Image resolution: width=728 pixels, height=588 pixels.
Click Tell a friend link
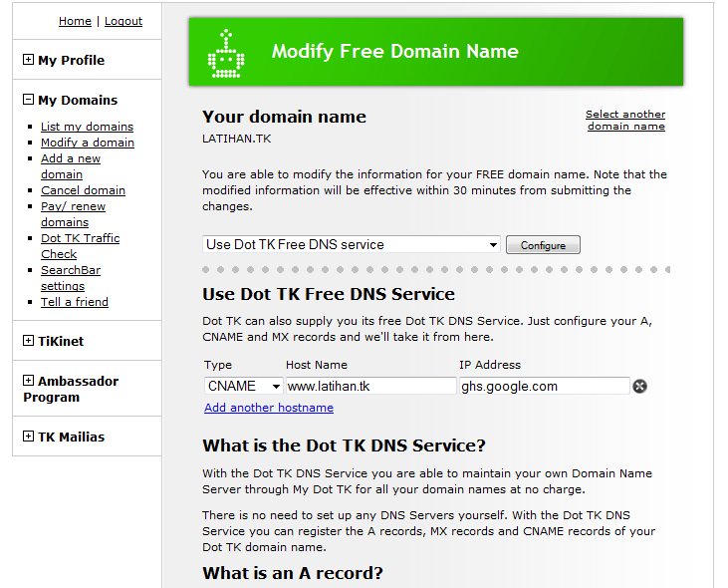(75, 302)
